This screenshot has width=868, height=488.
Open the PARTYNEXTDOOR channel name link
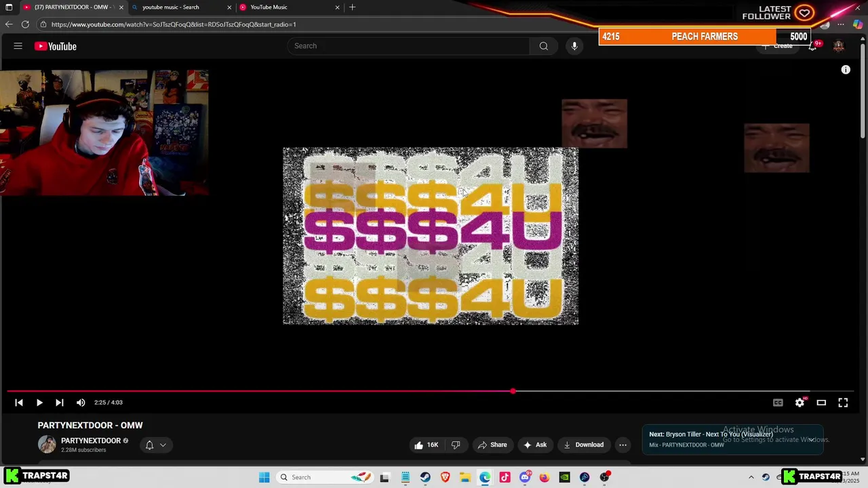[x=91, y=441]
